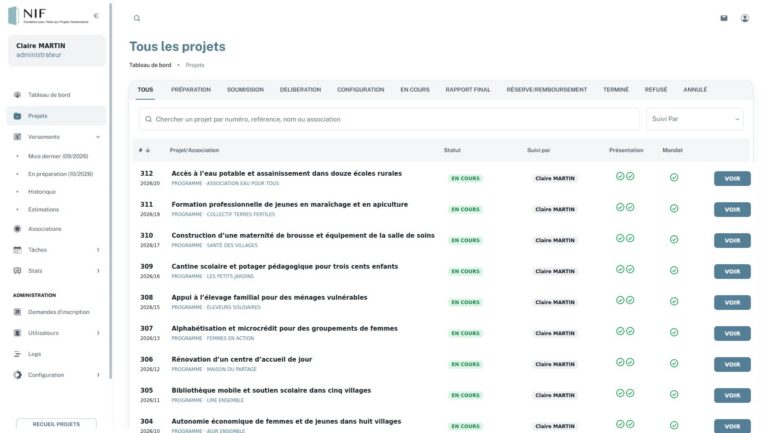Click the Versements icon in sidebar
The width and height of the screenshot is (768, 433).
click(x=17, y=137)
